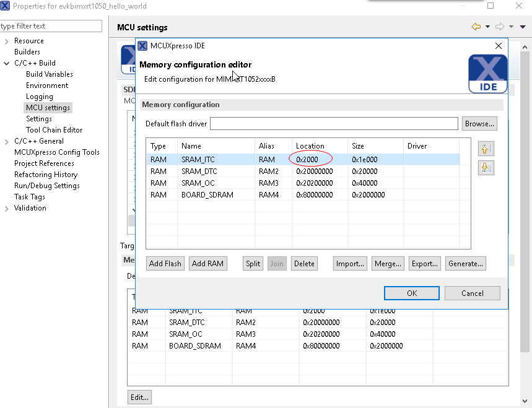Click the RAM4 alias cell in dialog

pos(274,195)
